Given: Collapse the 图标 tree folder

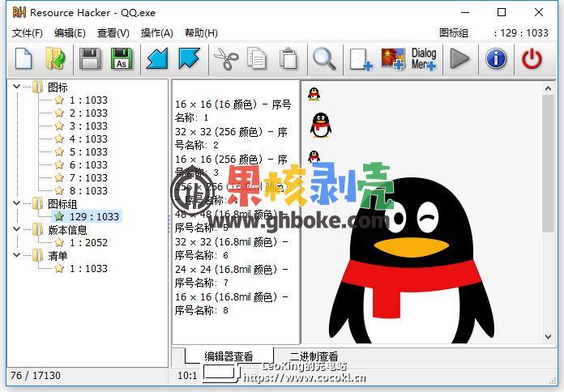Looking at the screenshot, I should [16, 87].
